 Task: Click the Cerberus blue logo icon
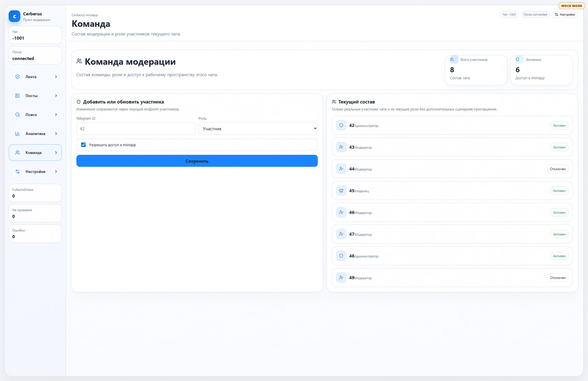[x=14, y=16]
